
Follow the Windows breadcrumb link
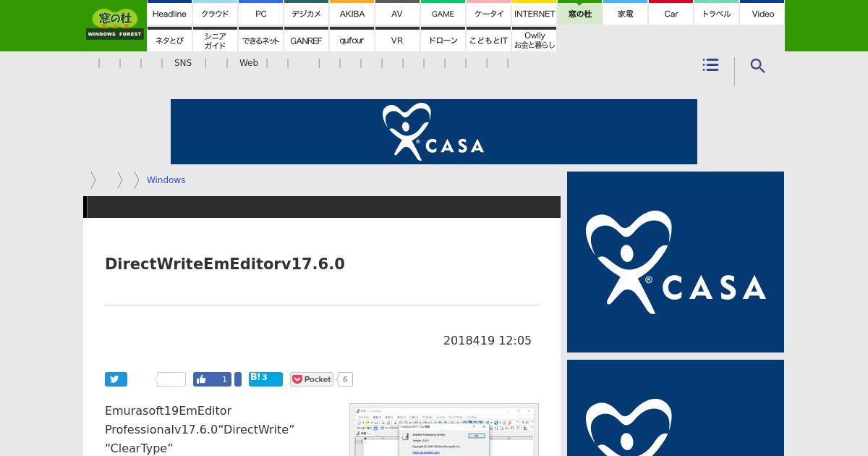click(166, 180)
